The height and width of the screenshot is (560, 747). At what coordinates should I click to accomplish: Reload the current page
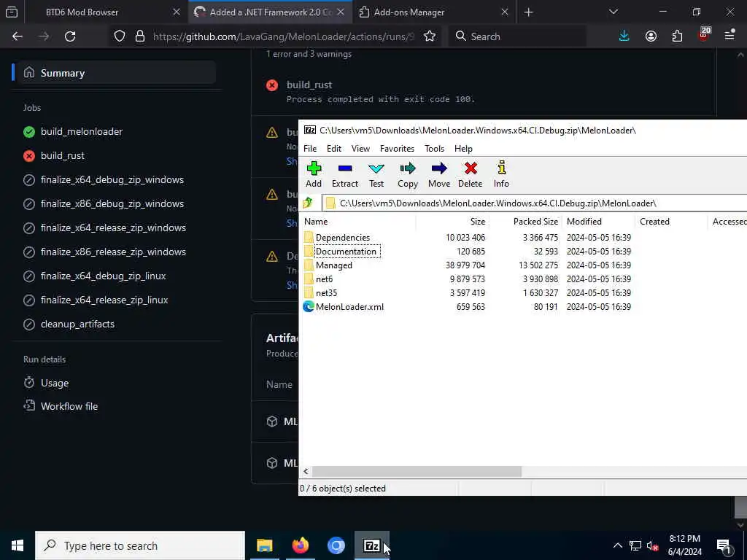tap(70, 36)
